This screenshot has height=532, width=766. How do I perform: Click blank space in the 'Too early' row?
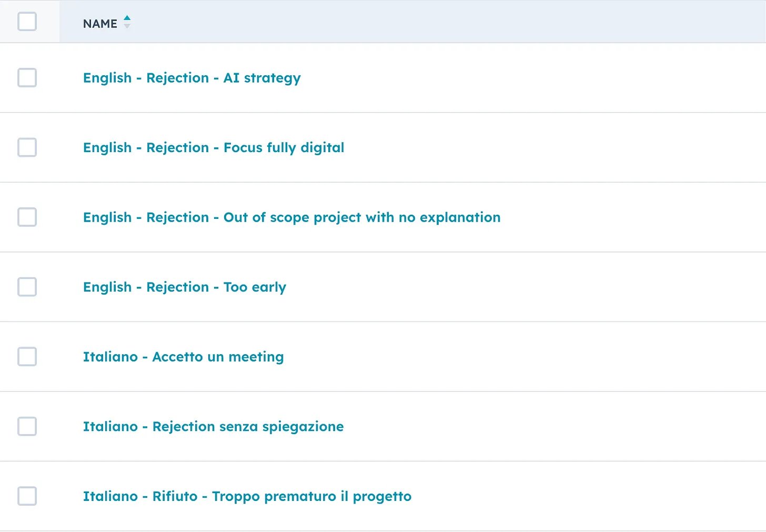pos(526,287)
